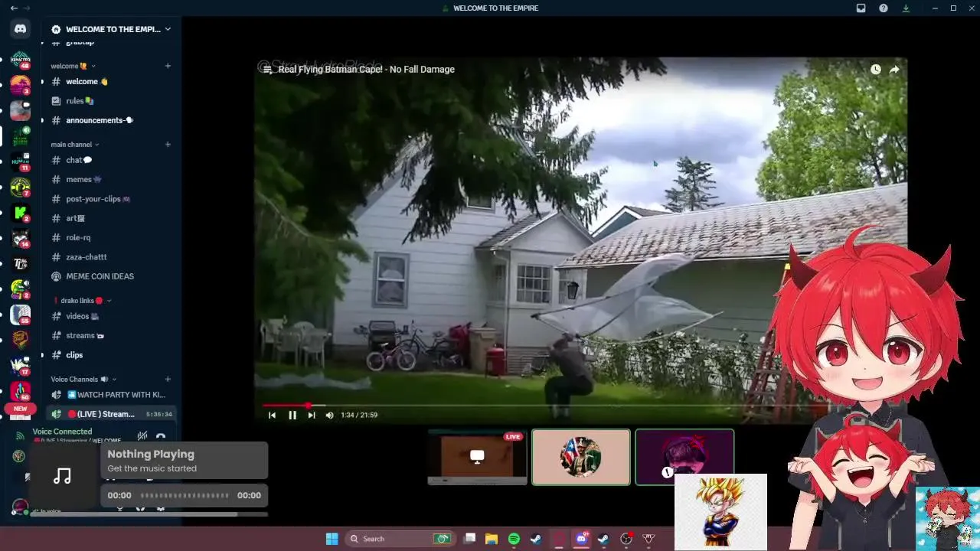This screenshot has height=551, width=980.
Task: Pause the Batman Cape video
Action: [292, 415]
